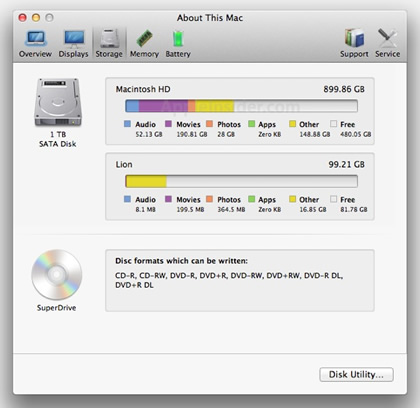Click the Service label in toolbar
The width and height of the screenshot is (420, 408).
[x=388, y=54]
